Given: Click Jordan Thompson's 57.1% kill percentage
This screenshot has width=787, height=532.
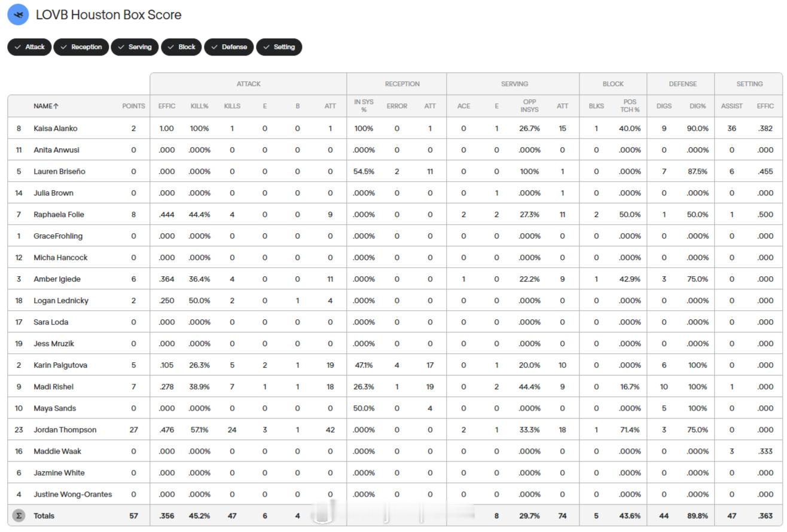Looking at the screenshot, I should (x=199, y=430).
